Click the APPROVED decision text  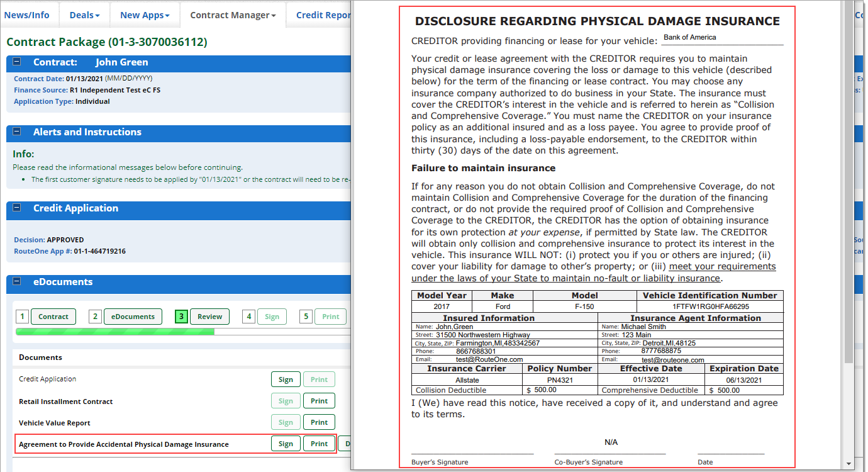point(65,240)
